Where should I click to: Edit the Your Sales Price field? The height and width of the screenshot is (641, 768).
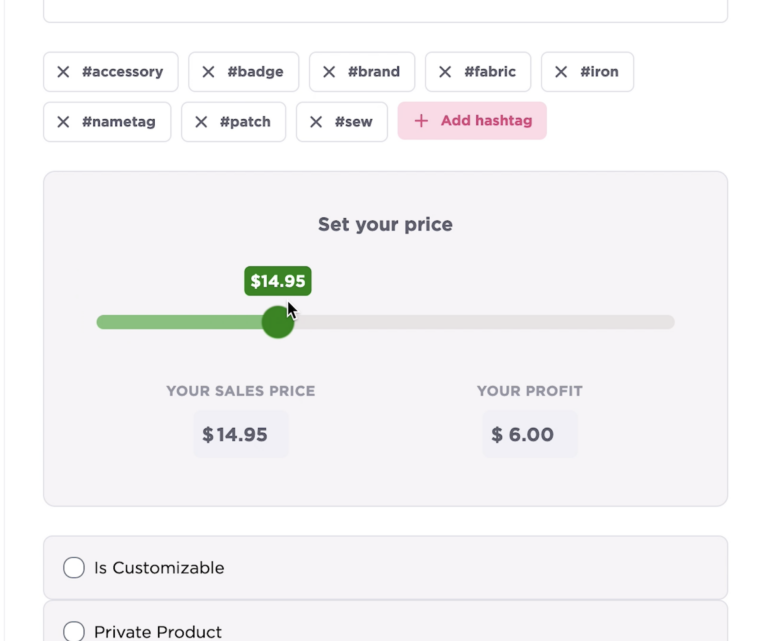click(241, 434)
